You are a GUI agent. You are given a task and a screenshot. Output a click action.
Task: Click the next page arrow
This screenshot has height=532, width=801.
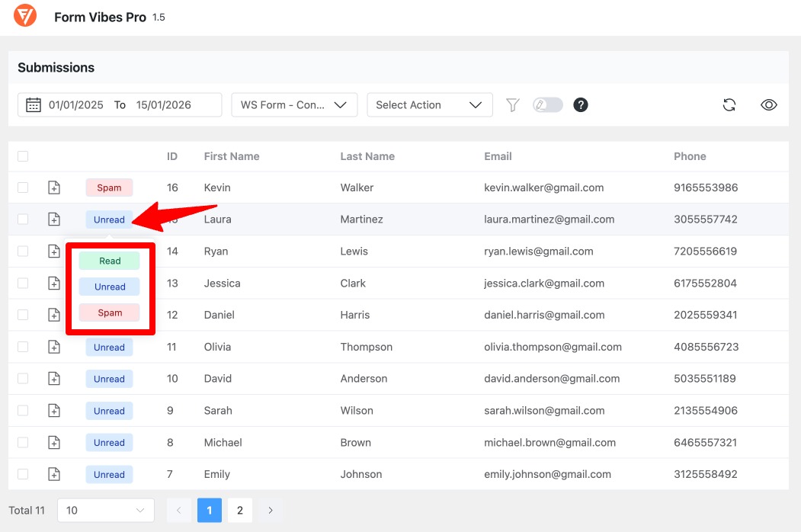tap(271, 510)
